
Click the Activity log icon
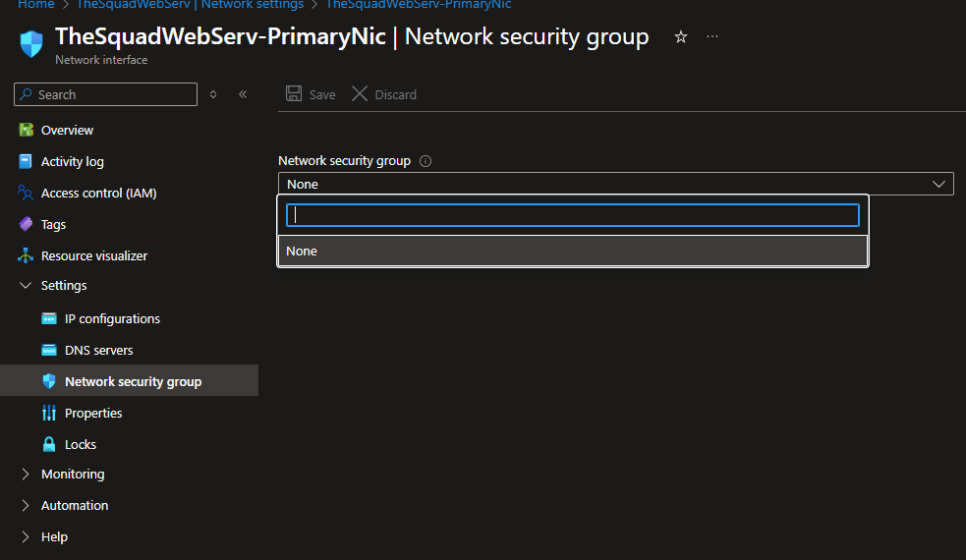pyautogui.click(x=26, y=161)
